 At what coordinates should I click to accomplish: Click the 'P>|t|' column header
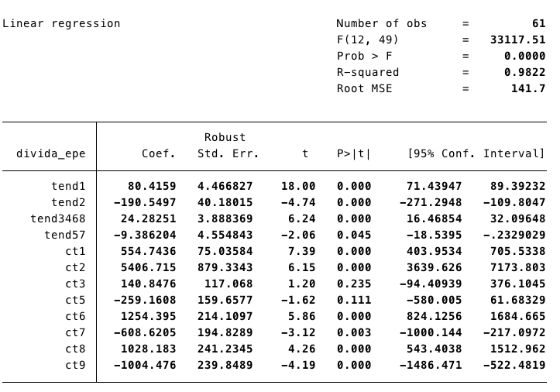pyautogui.click(x=354, y=153)
